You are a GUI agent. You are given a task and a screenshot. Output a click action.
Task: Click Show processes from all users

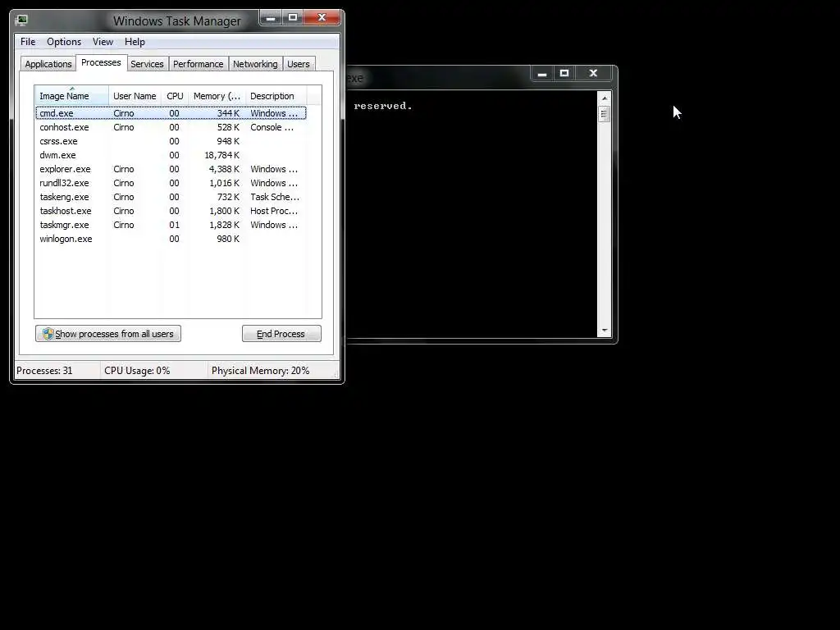[108, 334]
